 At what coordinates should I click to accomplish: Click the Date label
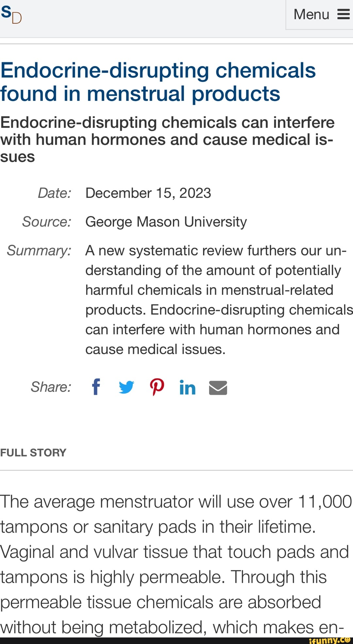click(54, 193)
